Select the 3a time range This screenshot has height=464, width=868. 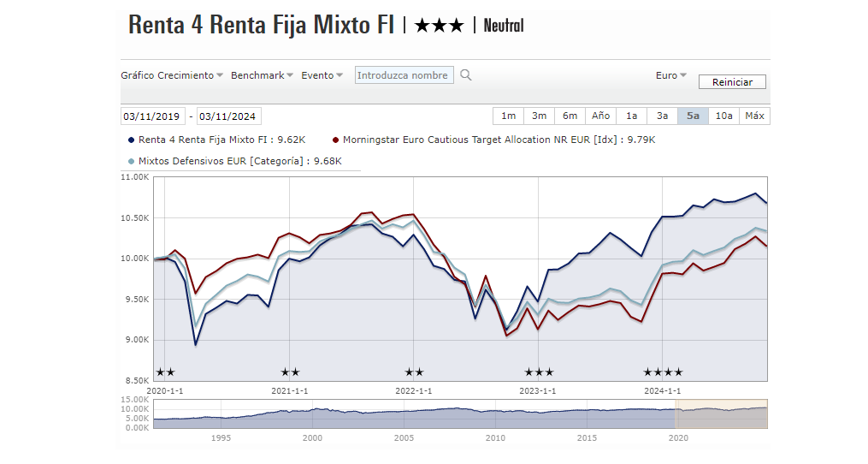[662, 116]
